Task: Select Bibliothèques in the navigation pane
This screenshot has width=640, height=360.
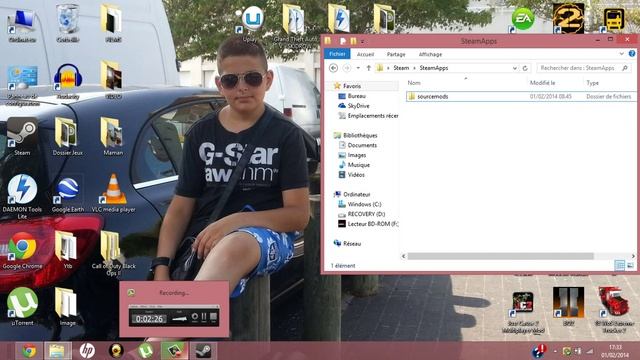Action: tap(356, 136)
